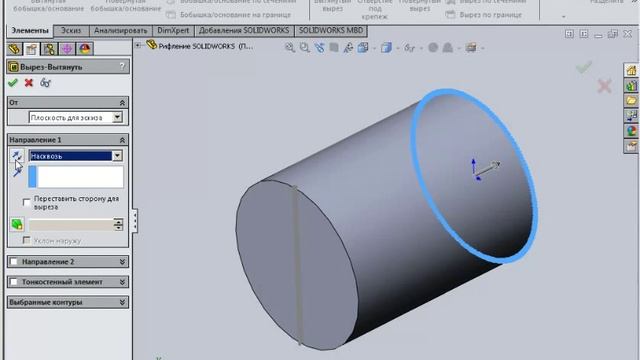This screenshot has height=360, width=640.
Task: Toggle Уклон наружу checkbox
Action: [27, 240]
